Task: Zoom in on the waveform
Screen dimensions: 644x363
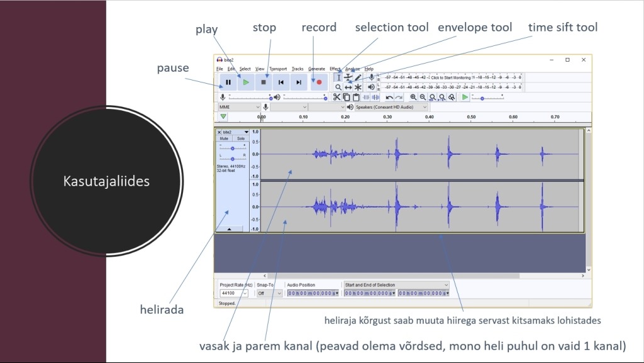Action: coord(413,98)
